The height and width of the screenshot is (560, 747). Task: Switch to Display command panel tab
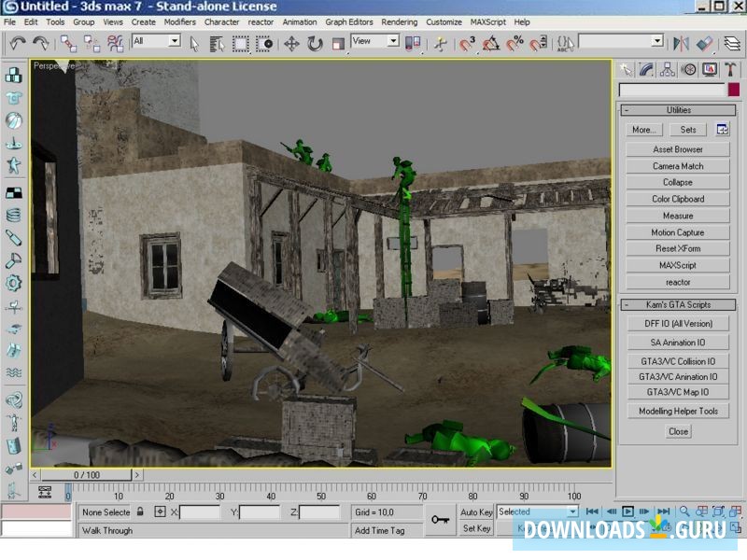click(710, 70)
